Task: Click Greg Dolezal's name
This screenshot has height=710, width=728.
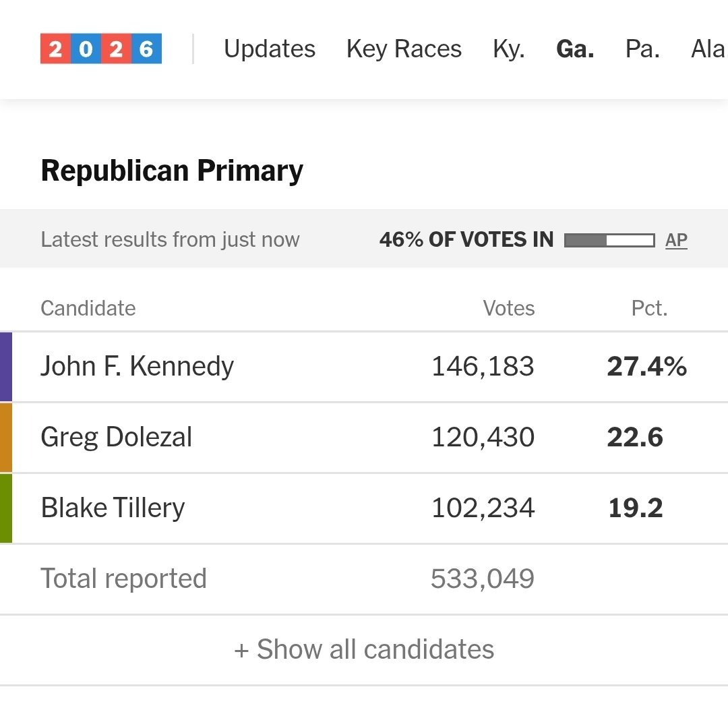Action: pyautogui.click(x=116, y=438)
